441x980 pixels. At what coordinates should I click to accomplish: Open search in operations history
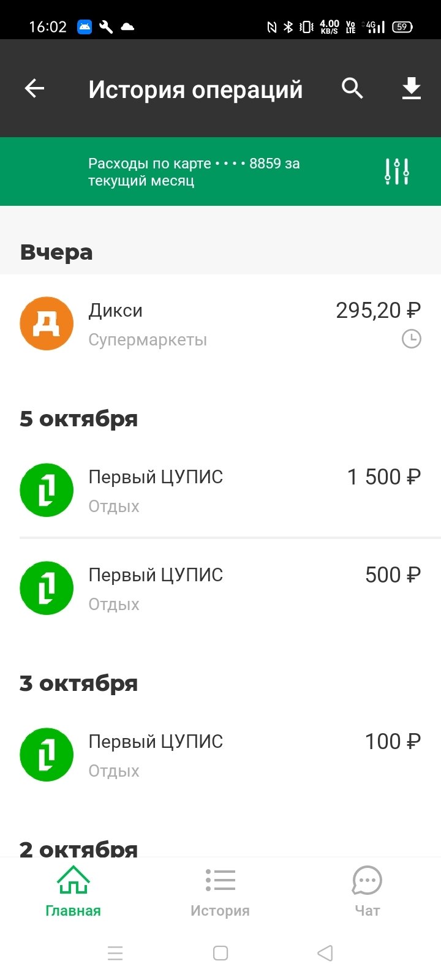[352, 89]
